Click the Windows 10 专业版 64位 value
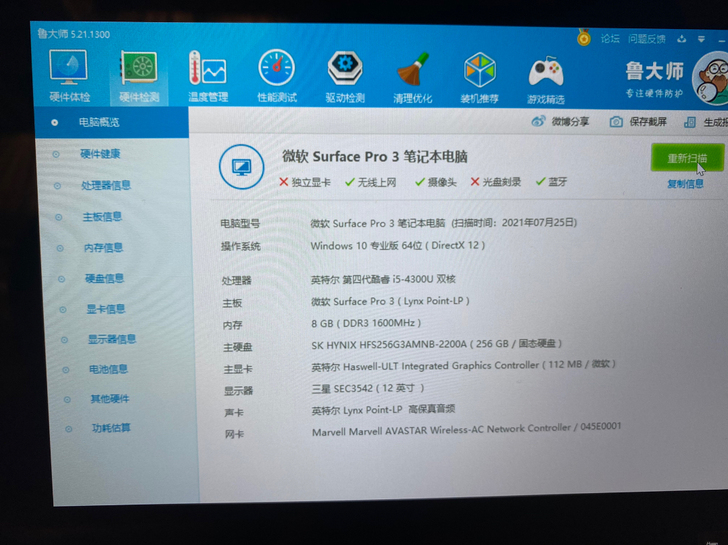 click(397, 246)
